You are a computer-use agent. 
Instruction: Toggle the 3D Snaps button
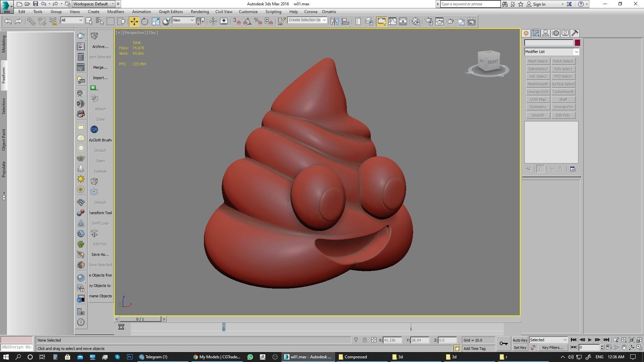pyautogui.click(x=237, y=21)
